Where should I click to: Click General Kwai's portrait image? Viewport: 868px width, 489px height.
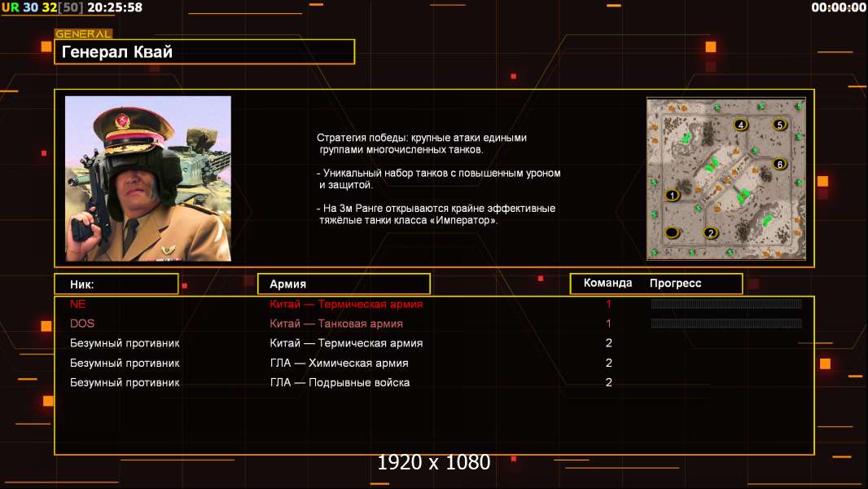[148, 178]
